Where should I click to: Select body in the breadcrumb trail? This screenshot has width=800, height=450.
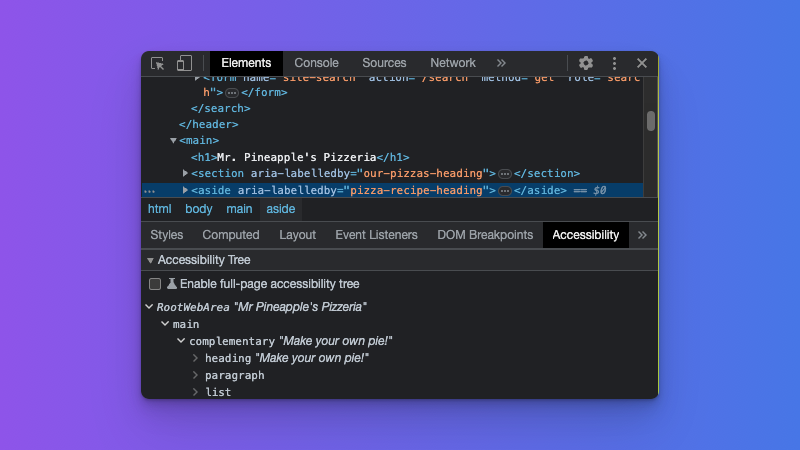[x=199, y=209]
